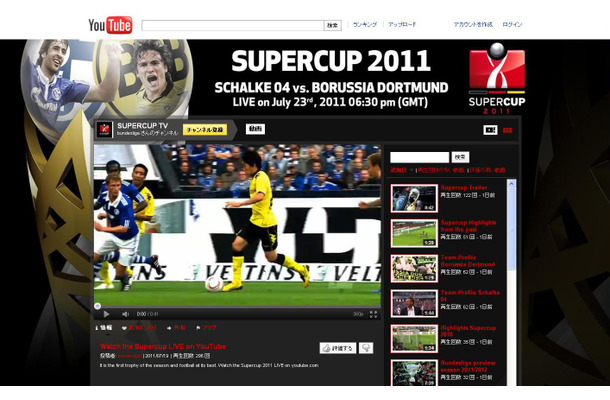Open 'Team Profile Schalke 04' title link
This screenshot has width=610, height=400.
point(470,296)
